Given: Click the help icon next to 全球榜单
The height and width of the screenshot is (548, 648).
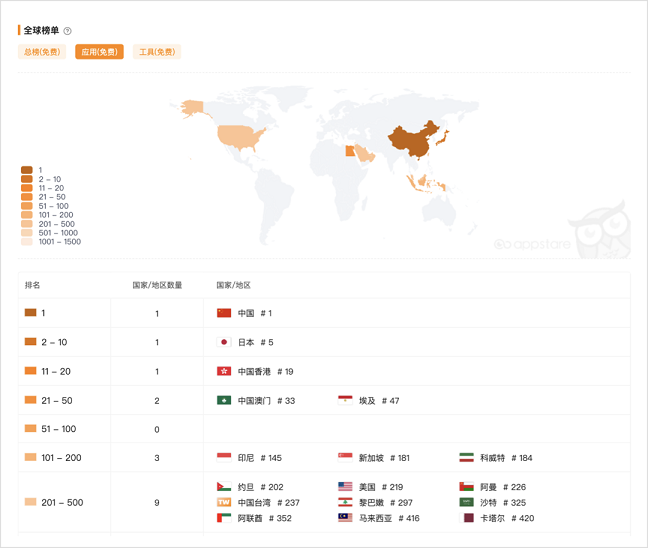Looking at the screenshot, I should pyautogui.click(x=67, y=31).
